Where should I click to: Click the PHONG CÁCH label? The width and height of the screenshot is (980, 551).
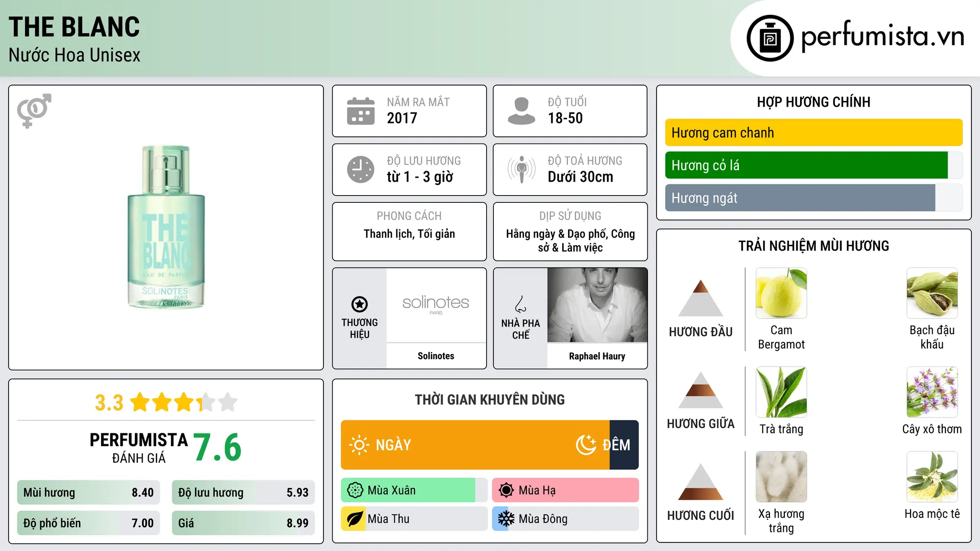pyautogui.click(x=409, y=216)
